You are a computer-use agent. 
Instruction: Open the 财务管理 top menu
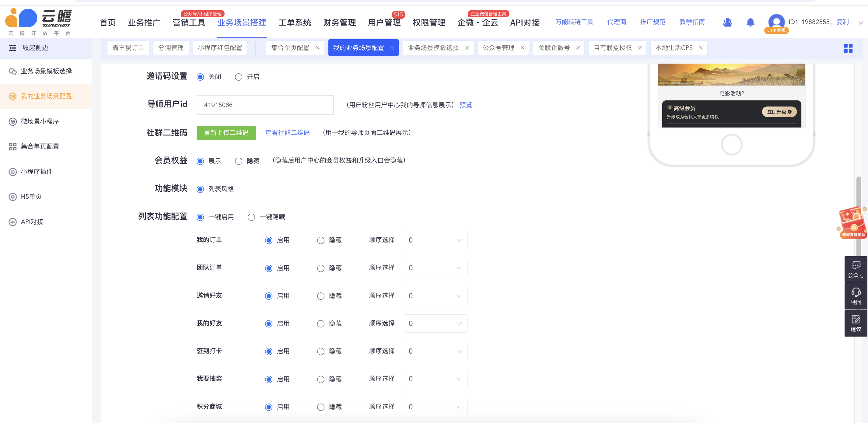point(339,23)
